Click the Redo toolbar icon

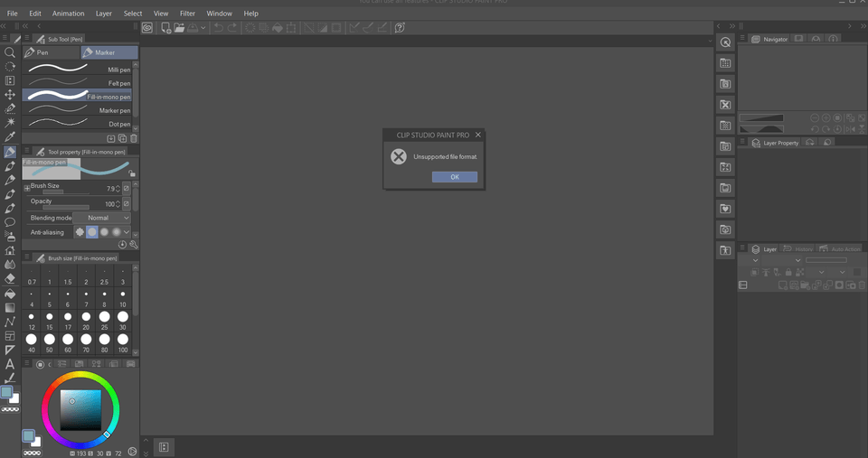click(232, 28)
